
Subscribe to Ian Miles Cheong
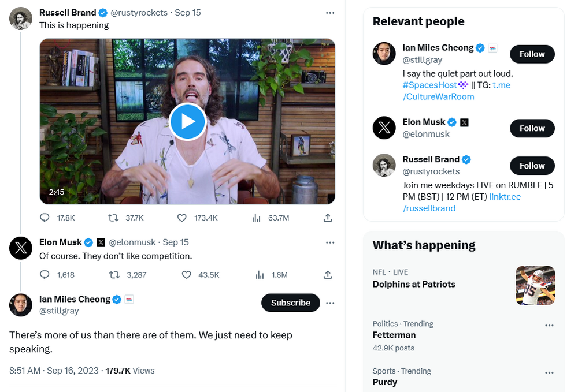pos(291,303)
